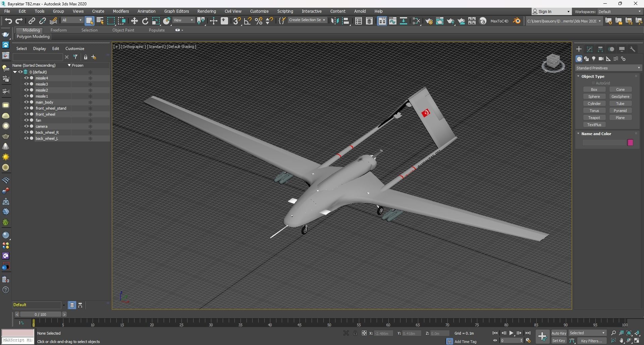644x345 pixels.
Task: Toggle frozen state of front_wheel
Action: click(90, 114)
